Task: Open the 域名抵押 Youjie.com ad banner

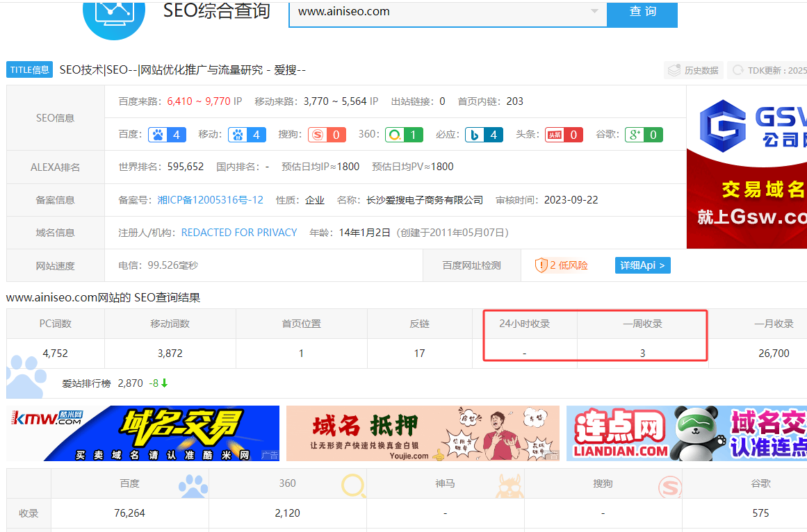Action: pyautogui.click(x=423, y=433)
